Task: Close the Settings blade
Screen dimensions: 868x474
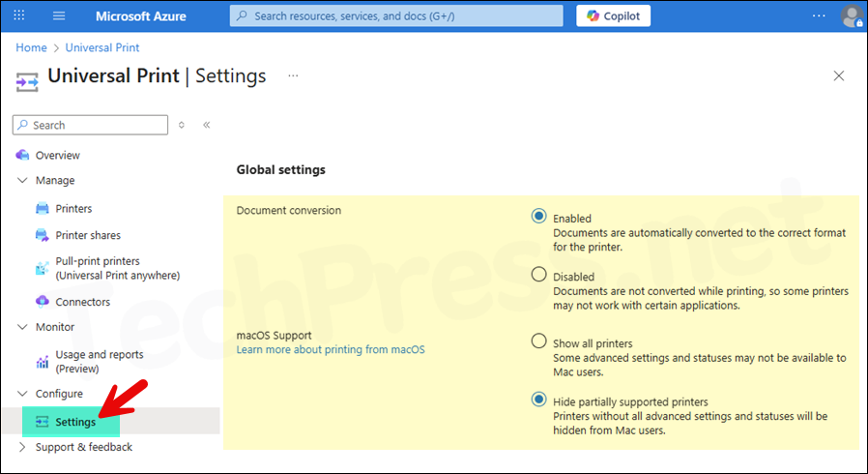Action: coord(839,75)
